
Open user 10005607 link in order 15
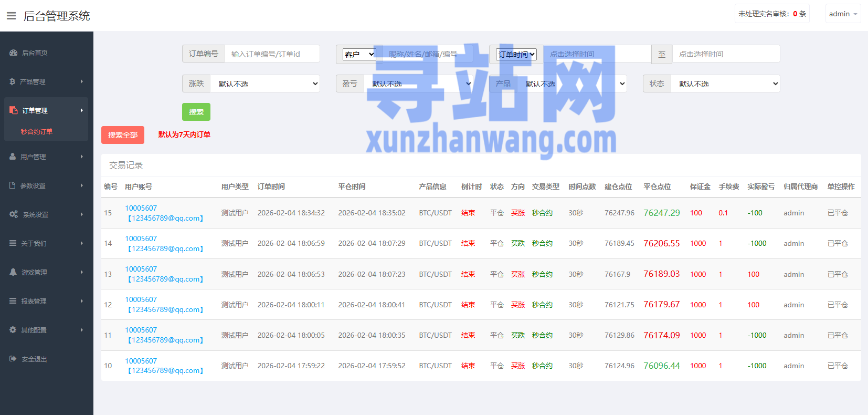tap(141, 208)
